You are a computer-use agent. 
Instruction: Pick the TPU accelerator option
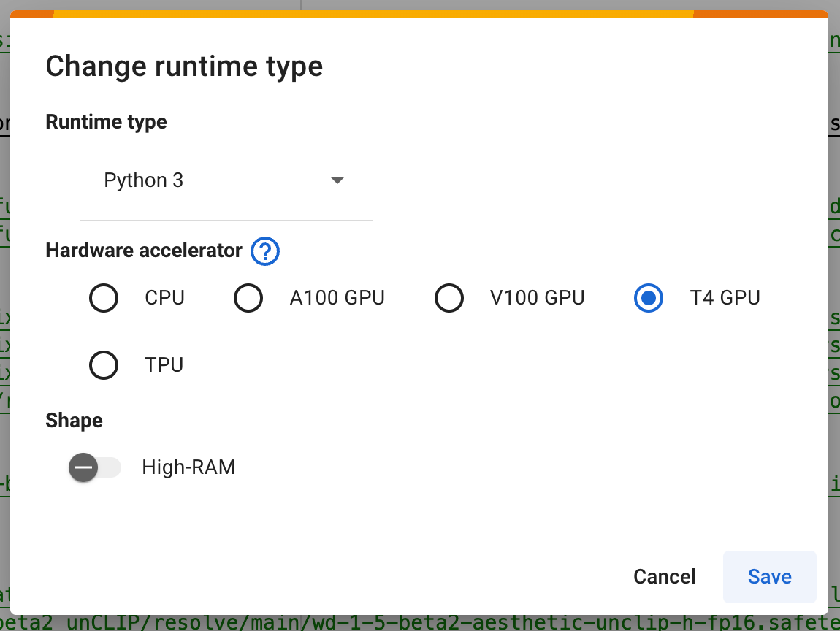104,365
